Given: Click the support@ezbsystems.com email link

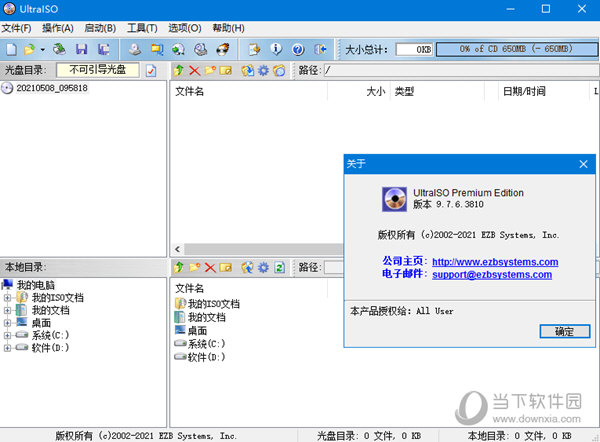Looking at the screenshot, I should 492,274.
